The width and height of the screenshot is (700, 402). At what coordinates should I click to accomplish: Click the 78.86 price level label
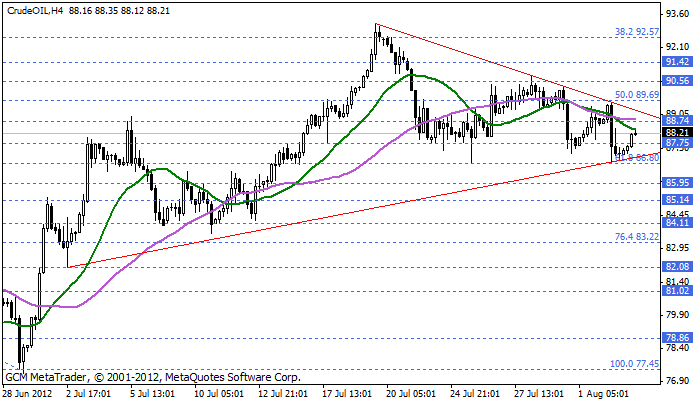tap(678, 338)
